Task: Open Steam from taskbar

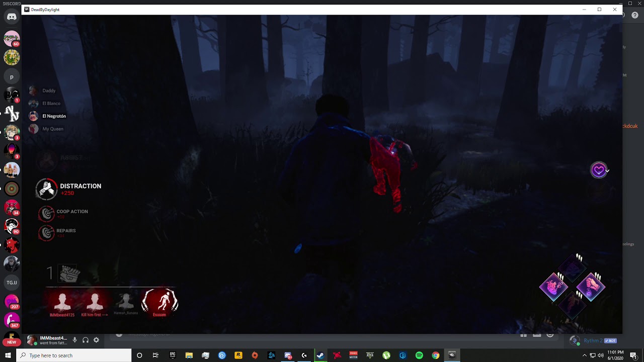Action: pyautogui.click(x=320, y=355)
